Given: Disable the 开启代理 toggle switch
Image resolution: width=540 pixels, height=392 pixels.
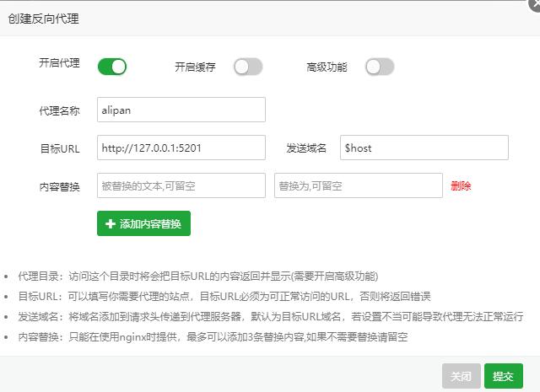Looking at the screenshot, I should coord(112,67).
